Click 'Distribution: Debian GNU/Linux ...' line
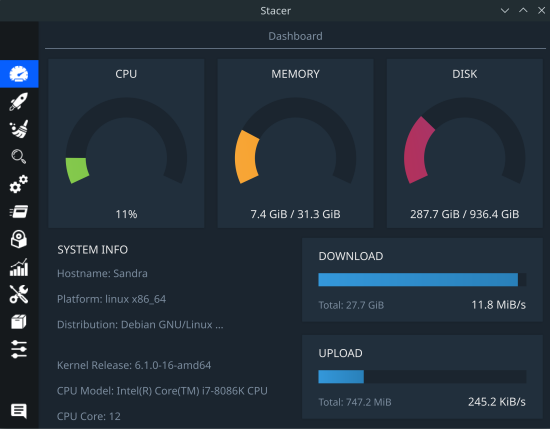Screen dimensions: 550x429 click(140, 325)
